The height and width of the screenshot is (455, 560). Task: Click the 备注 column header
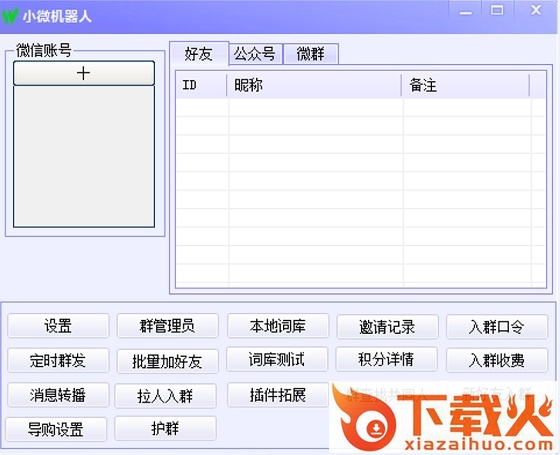(x=465, y=85)
